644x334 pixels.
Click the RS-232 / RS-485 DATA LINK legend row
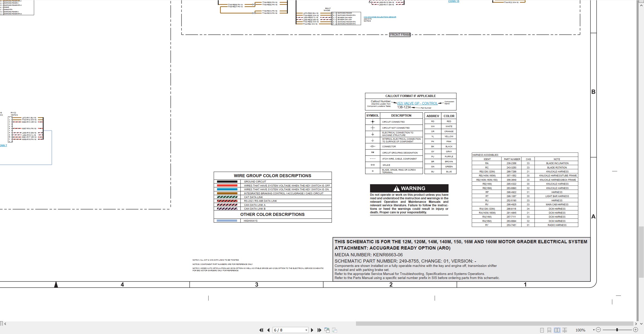click(273, 201)
